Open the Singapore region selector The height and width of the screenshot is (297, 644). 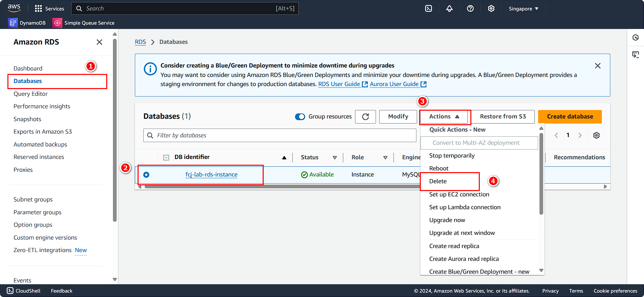click(524, 9)
